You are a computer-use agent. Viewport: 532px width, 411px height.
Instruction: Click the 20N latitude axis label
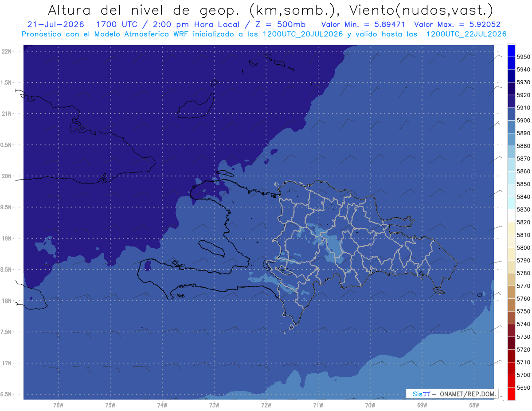6,176
